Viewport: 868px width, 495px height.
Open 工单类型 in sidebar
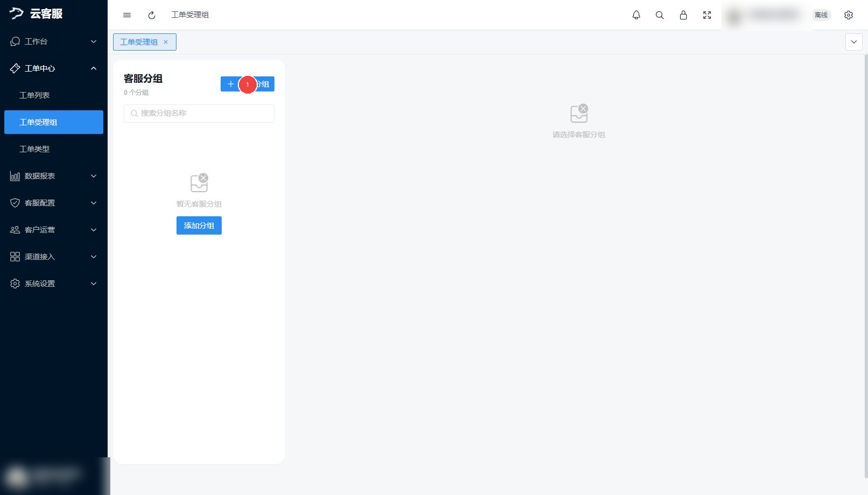coord(54,149)
